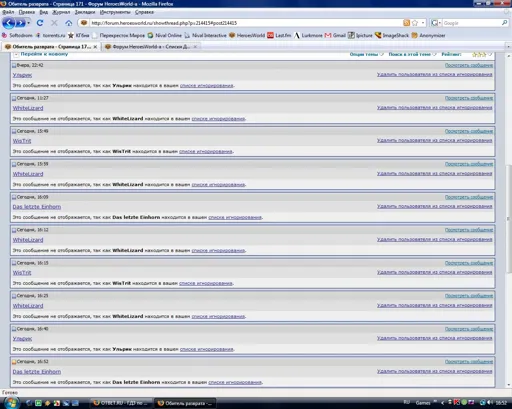The image size is (512, 409).
Task: Open the search engine selector dropdown
Action: coord(436,23)
